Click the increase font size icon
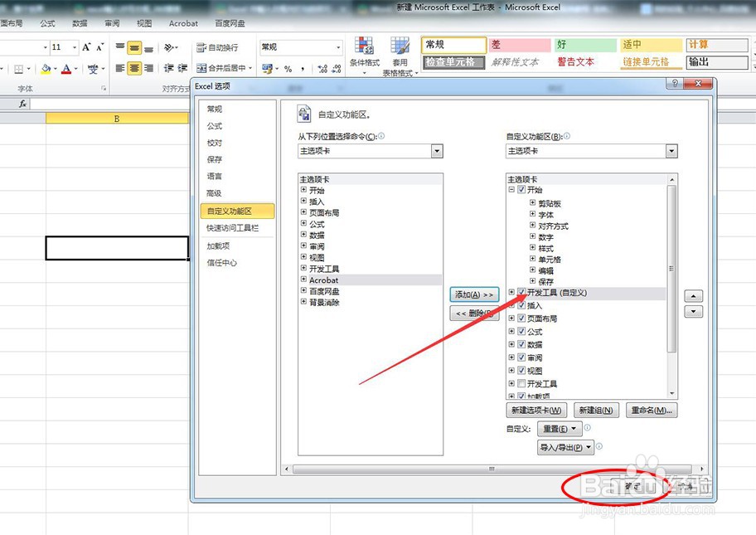This screenshot has width=756, height=535. [x=86, y=47]
